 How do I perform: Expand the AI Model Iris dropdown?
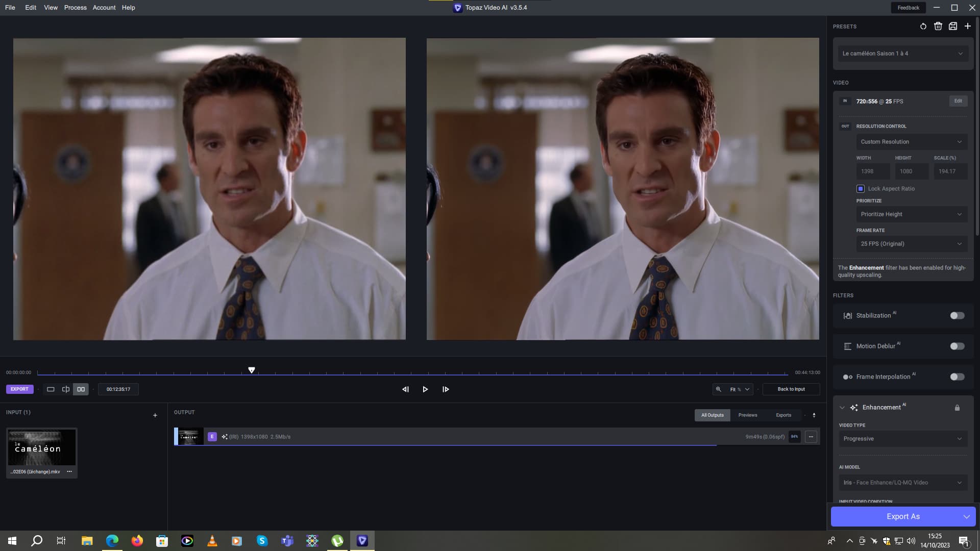click(x=902, y=483)
